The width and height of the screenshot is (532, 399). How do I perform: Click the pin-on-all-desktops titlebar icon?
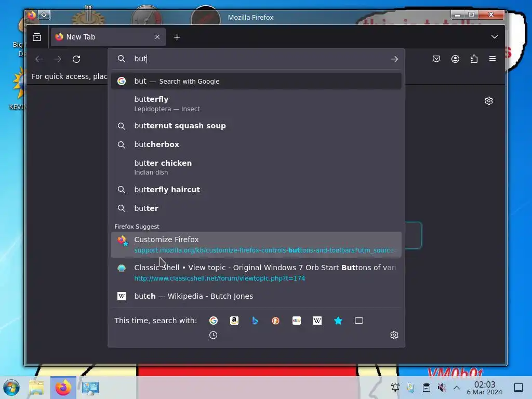point(44,15)
